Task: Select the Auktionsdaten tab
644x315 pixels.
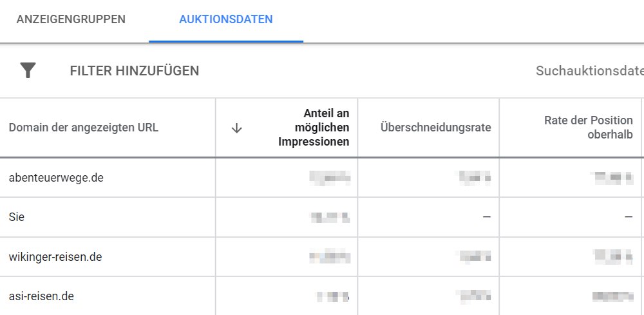Action: tap(226, 19)
